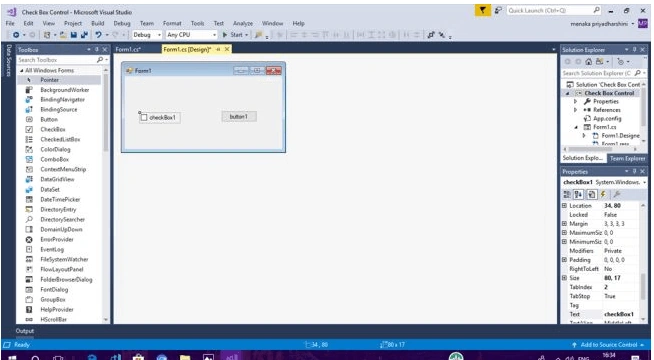Screen dimensions: 654x360
Task: Open the Build menu
Action: tap(98, 23)
